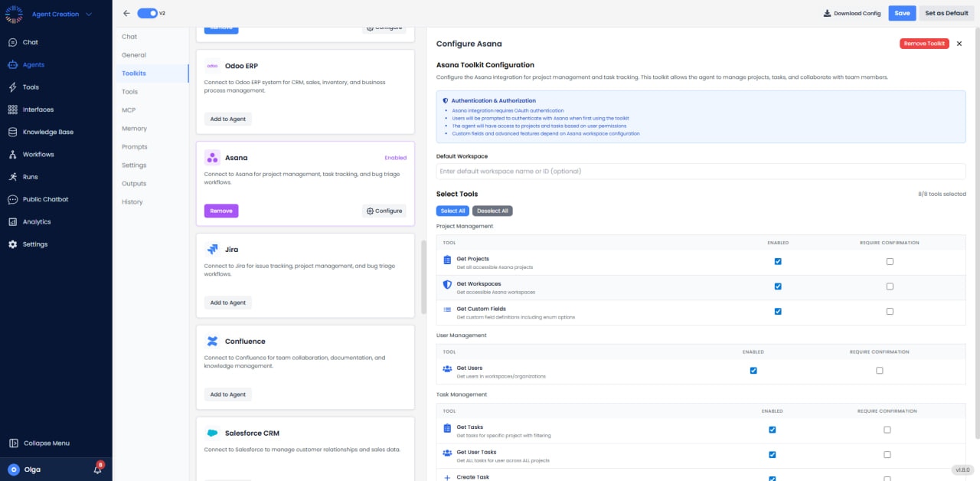
Task: Open the Runs section from sidebar
Action: (x=31, y=176)
